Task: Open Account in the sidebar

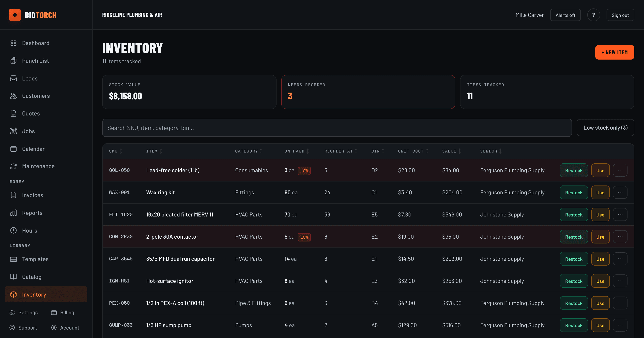Action: (x=65, y=328)
